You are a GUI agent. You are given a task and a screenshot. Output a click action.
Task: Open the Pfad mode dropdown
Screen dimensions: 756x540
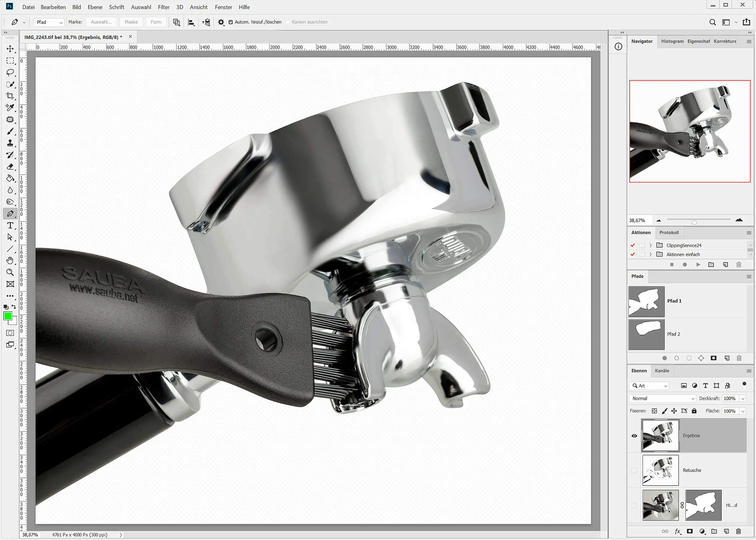49,22
